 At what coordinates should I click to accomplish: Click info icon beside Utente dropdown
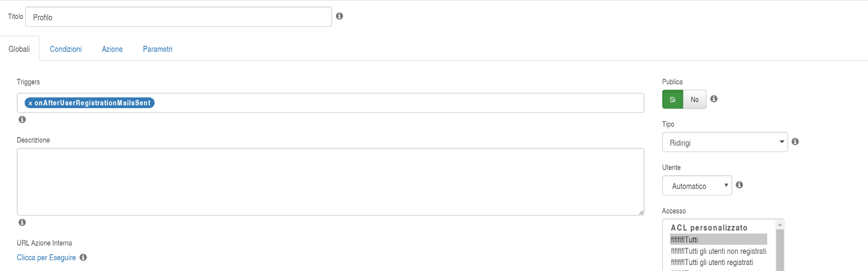pos(740,185)
